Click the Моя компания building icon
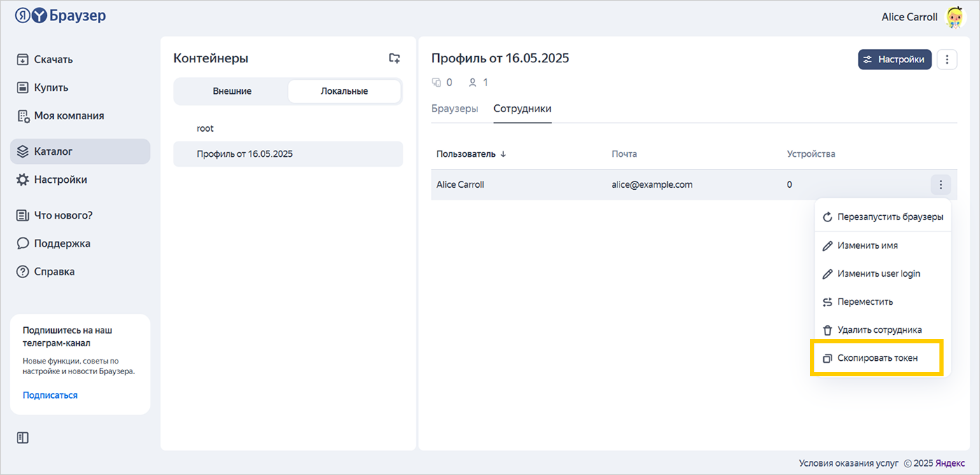 pyautogui.click(x=22, y=116)
